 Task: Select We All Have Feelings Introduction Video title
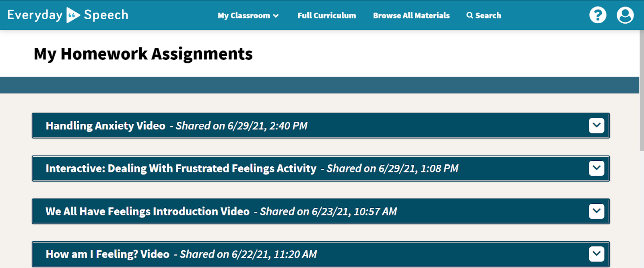(x=148, y=211)
